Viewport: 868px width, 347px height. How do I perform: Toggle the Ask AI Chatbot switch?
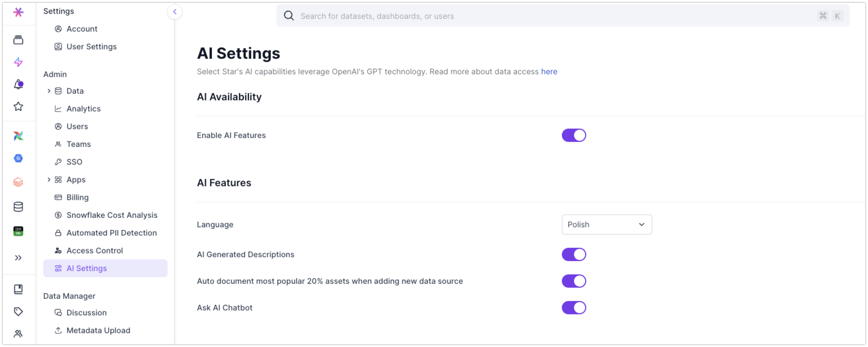[573, 308]
